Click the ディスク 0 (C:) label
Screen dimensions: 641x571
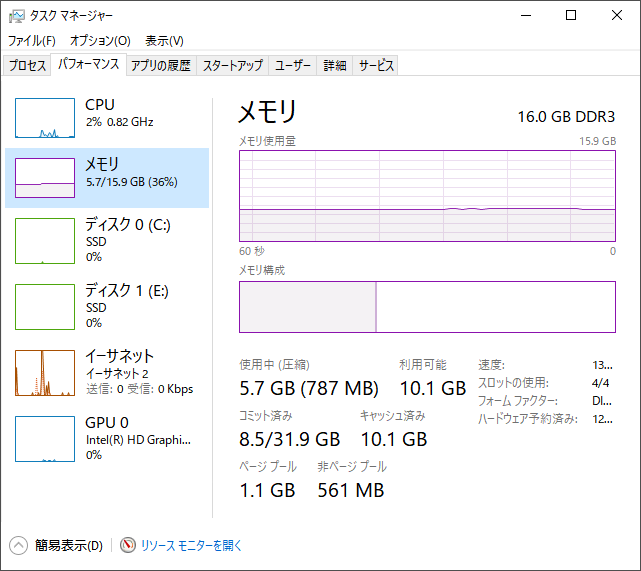128,224
